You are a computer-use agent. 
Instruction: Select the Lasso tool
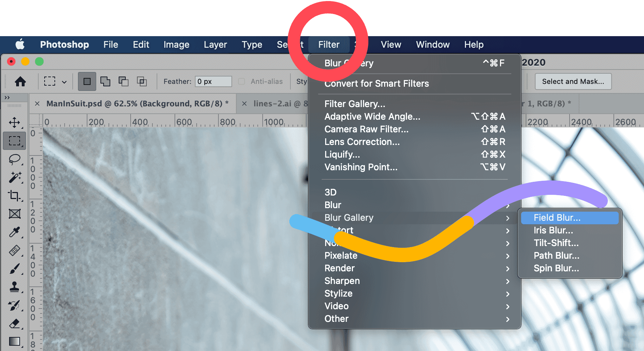click(x=14, y=159)
